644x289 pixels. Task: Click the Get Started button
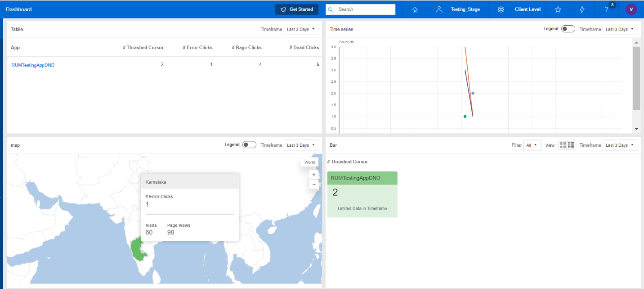click(297, 9)
